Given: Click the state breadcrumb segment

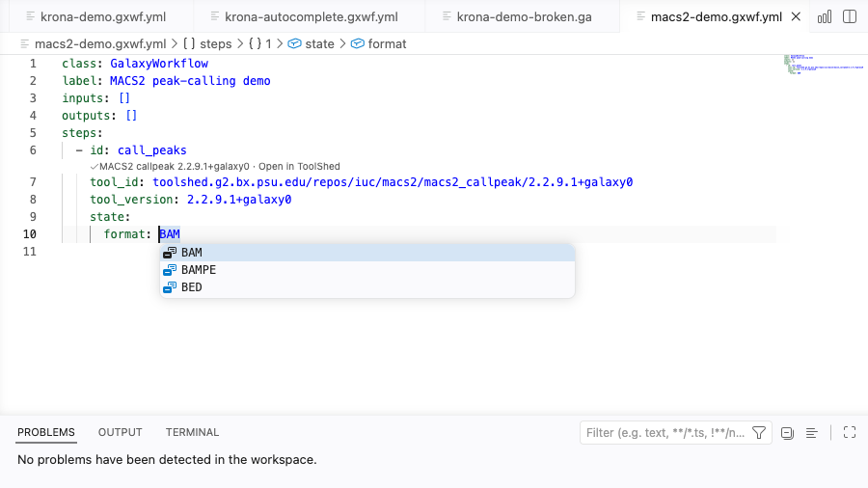Looking at the screenshot, I should click(319, 43).
